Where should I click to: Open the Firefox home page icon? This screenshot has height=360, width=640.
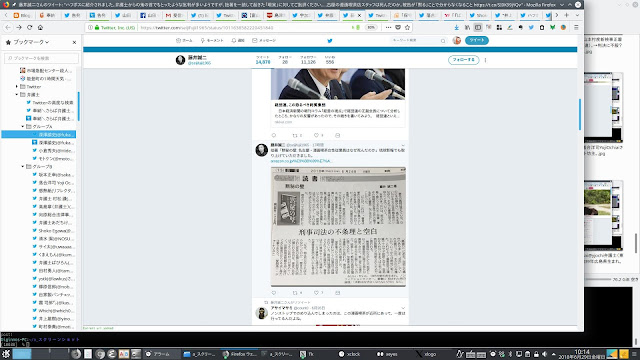pyautogui.click(x=40, y=27)
